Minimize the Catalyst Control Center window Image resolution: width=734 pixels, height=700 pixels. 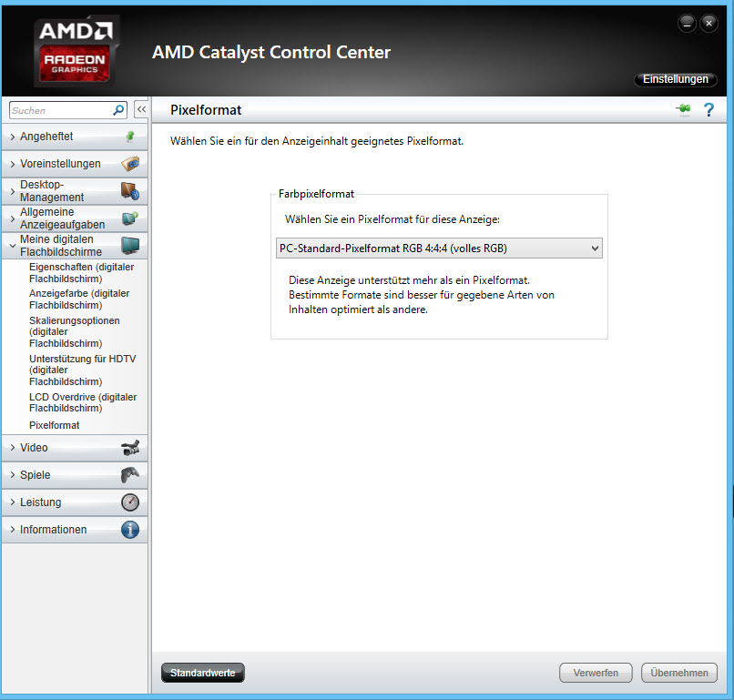(687, 24)
